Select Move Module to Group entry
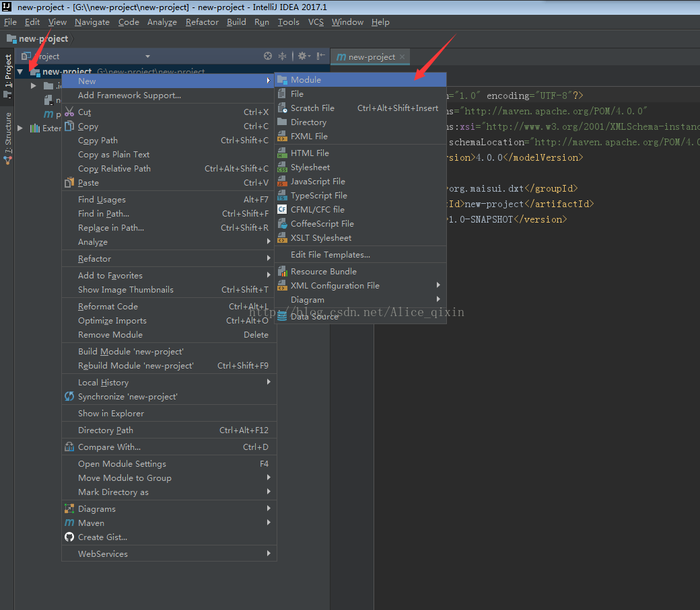The width and height of the screenshot is (700, 610). [169, 478]
